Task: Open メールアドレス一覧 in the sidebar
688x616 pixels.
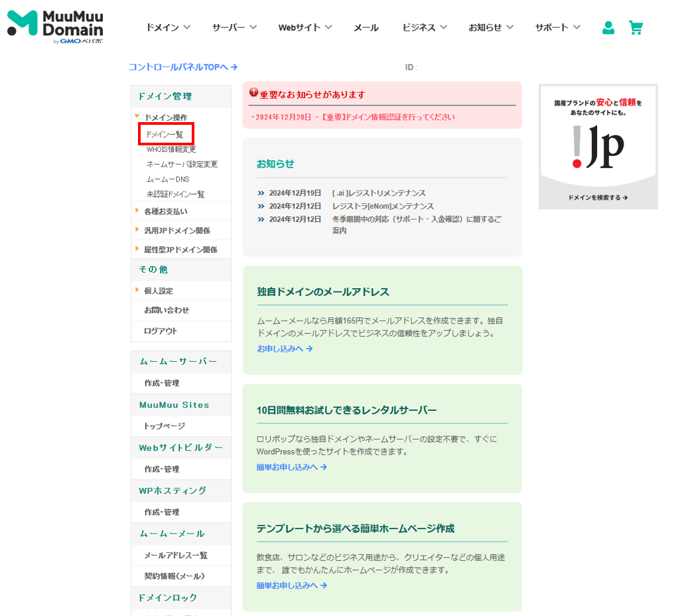Action: point(176,555)
